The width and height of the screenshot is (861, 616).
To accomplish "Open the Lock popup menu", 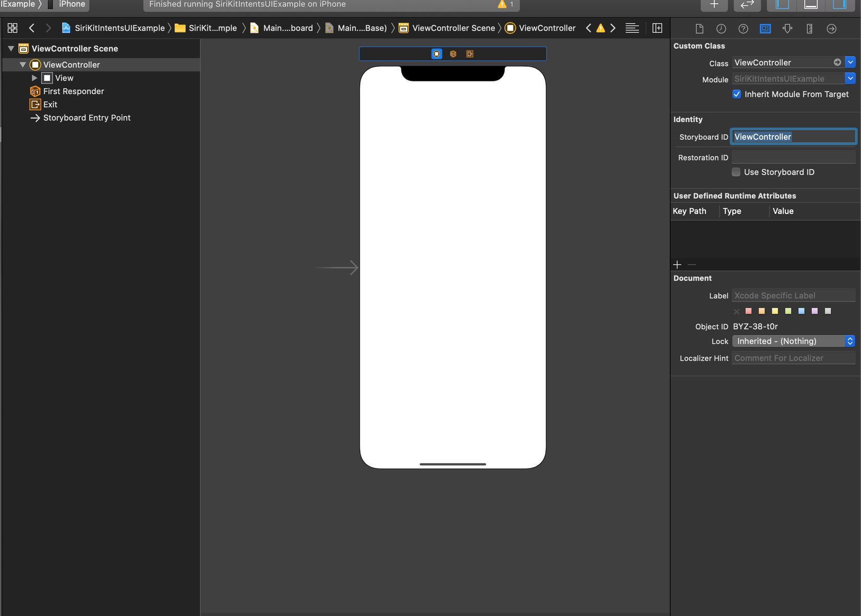I will click(x=793, y=341).
